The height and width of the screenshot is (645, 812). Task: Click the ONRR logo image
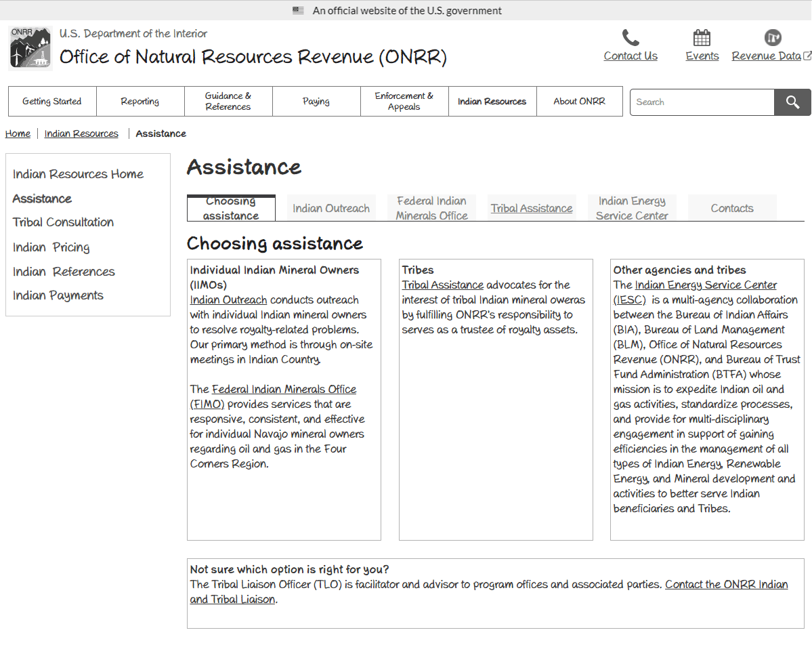tap(30, 48)
